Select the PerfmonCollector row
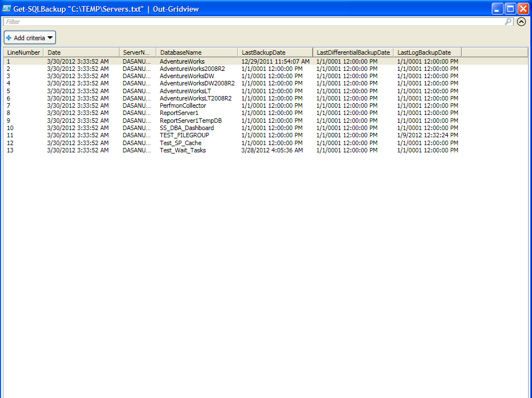Screen dimensions: 532x398 tap(183, 106)
